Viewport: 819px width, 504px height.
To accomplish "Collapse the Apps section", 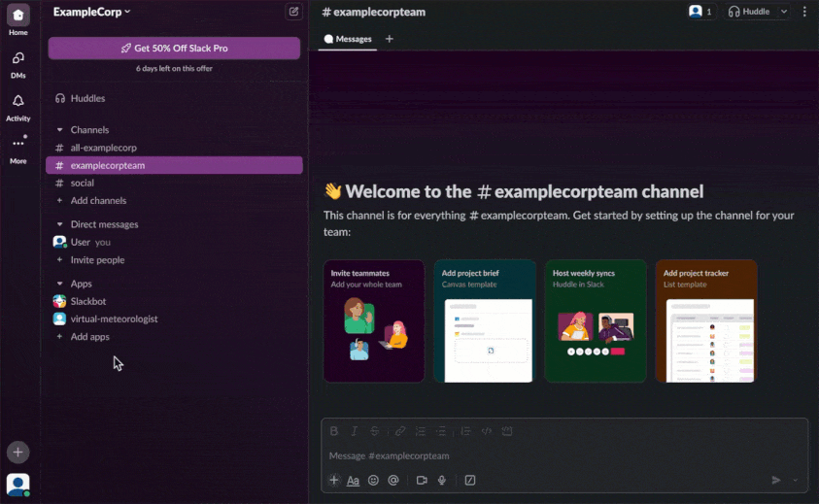I will point(59,284).
